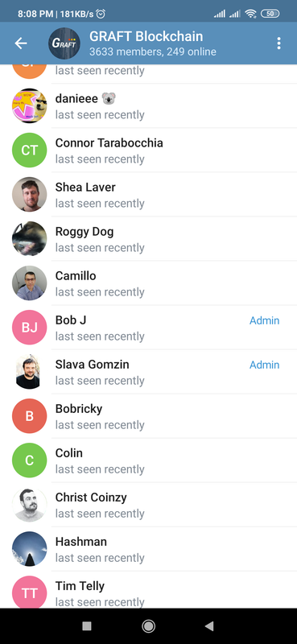The width and height of the screenshot is (297, 644).
Task: Open GRAFT Blockchain group logo avatar
Action: (64, 43)
